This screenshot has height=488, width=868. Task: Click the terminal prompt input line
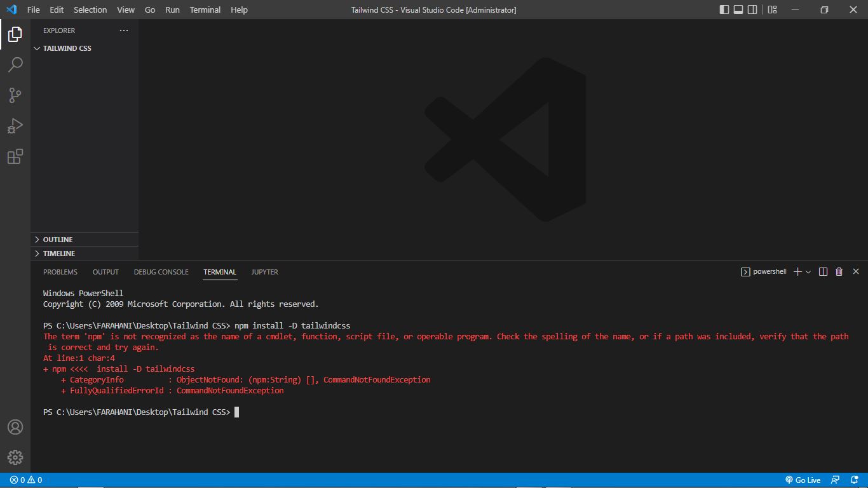point(141,412)
